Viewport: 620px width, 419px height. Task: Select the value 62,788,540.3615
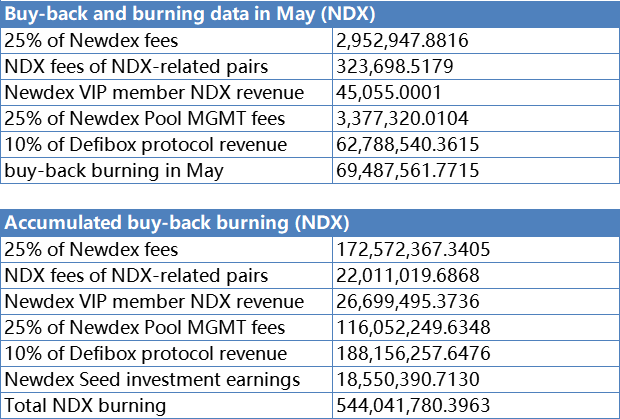[408, 145]
